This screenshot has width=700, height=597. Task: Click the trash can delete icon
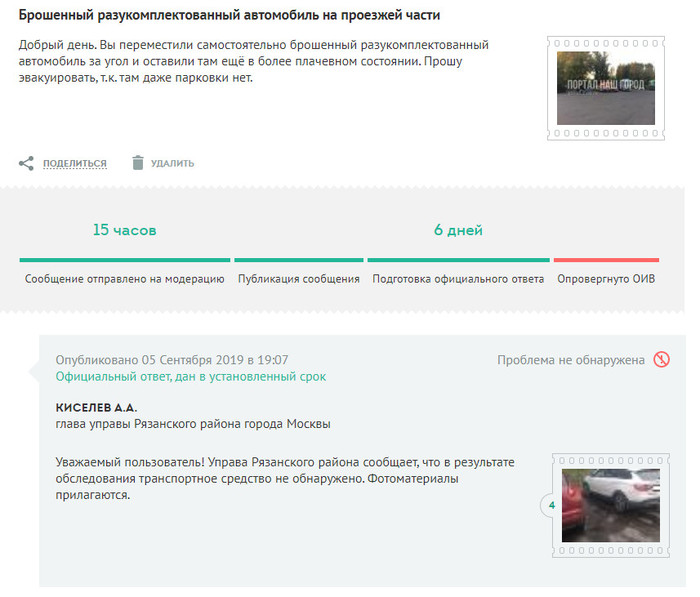pyautogui.click(x=138, y=163)
